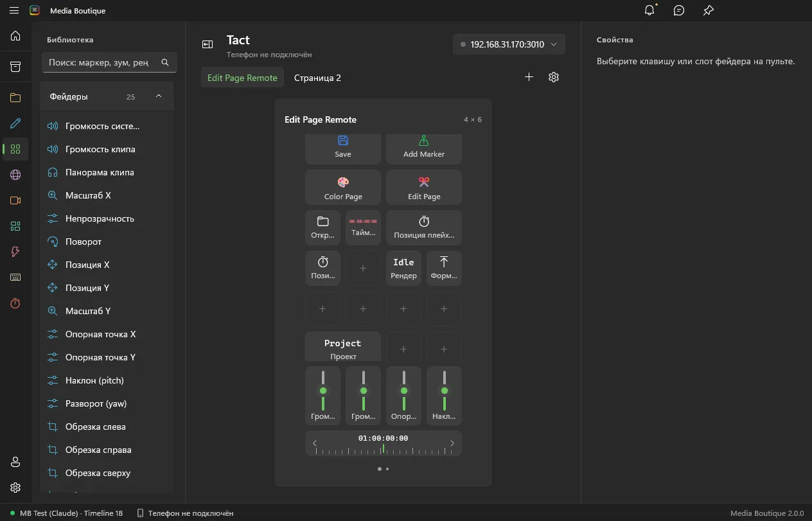Select the Edit Page key
812x521 pixels.
[424, 188]
